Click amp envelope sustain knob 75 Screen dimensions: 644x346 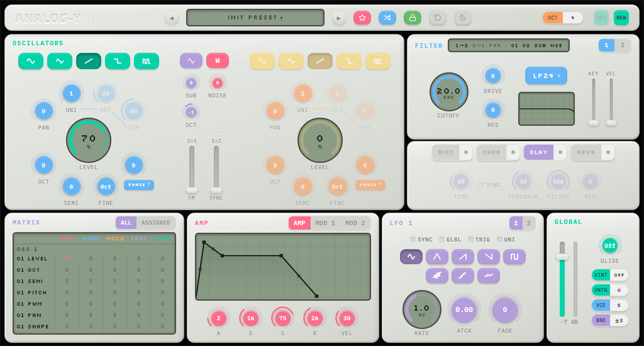(282, 318)
